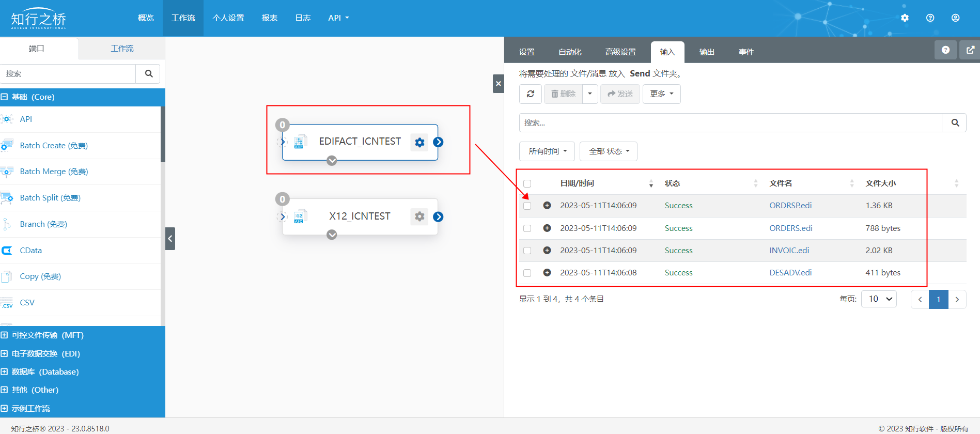Screen dimensions: 980x434
Task: Expand details of DESADV.edi row
Action: (547, 272)
